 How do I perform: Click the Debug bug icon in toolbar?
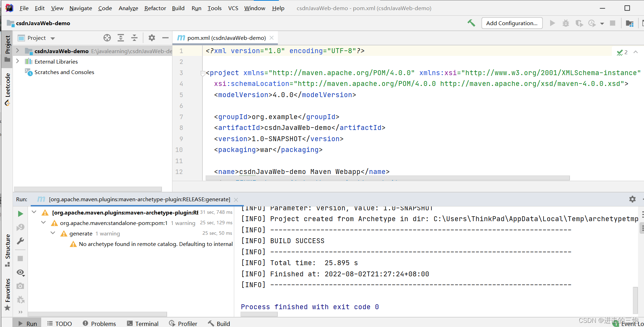click(x=566, y=23)
